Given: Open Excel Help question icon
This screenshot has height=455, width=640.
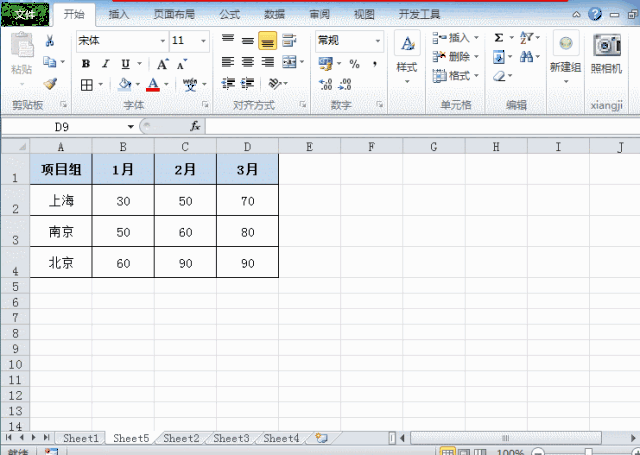Looking at the screenshot, I should click(595, 15).
